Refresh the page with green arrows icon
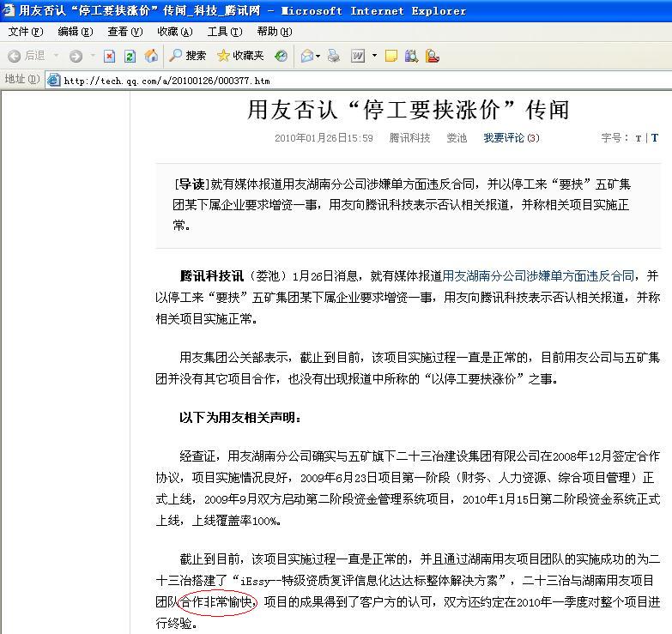 pos(130,56)
